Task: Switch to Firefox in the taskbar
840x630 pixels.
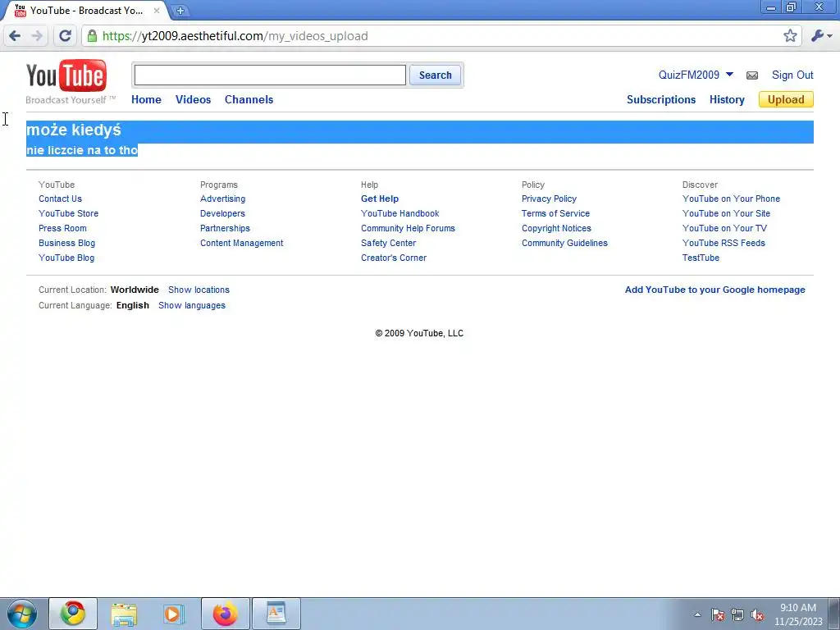Action: 225,614
